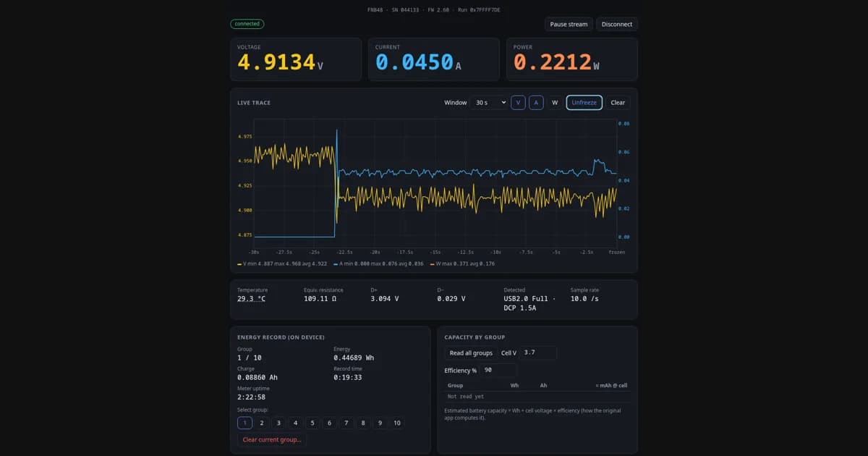
Task: Click the charge value 0.08860 Ah
Action: (x=257, y=377)
